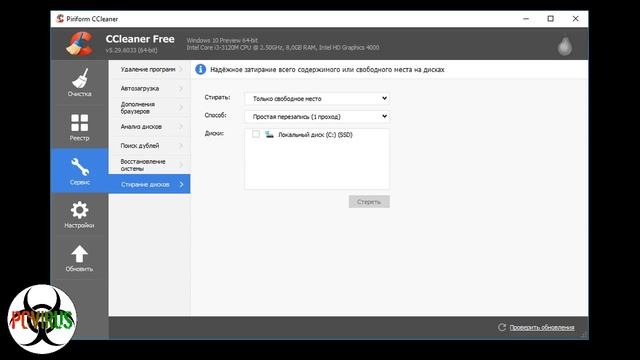
Task: Open the Дополнения браузеров tool
Action: (149, 107)
